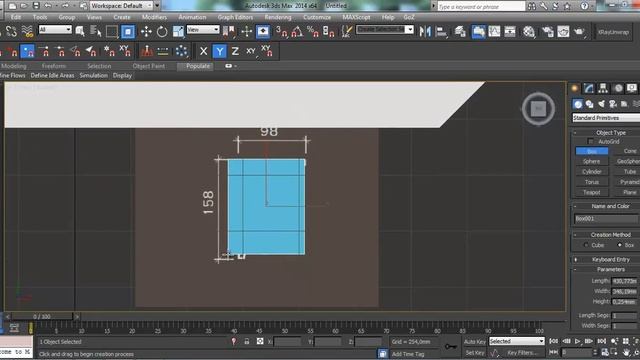The image size is (640, 360).
Task: Toggle the AutoGrid checkbox
Action: point(591,141)
